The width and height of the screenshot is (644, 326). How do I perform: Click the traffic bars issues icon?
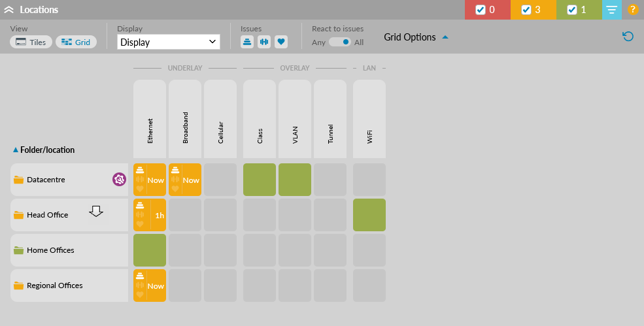264,42
